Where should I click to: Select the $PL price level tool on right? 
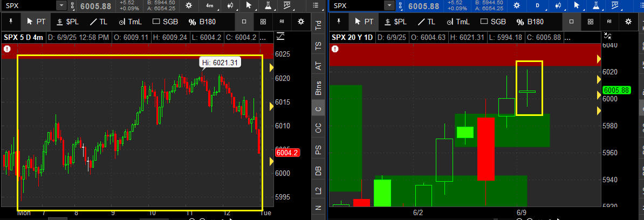pos(397,22)
